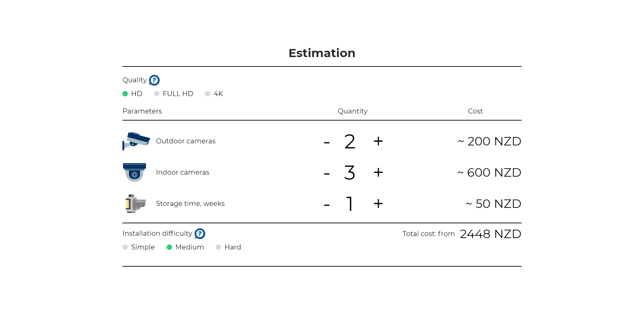Click the outdoor camera icon

pyautogui.click(x=136, y=141)
